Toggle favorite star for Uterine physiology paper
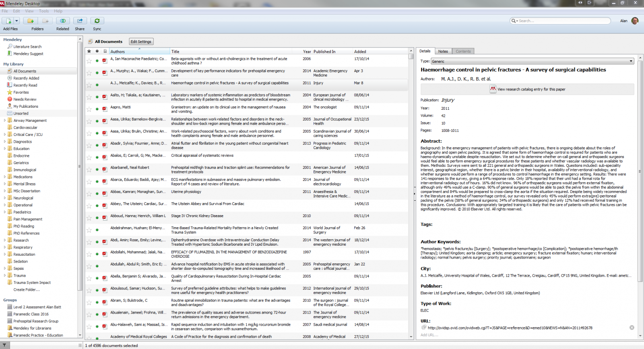 [x=89, y=193]
